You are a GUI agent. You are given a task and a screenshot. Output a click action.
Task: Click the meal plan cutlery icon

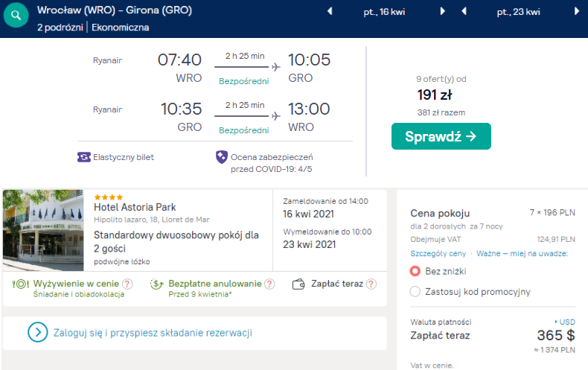pos(19,284)
